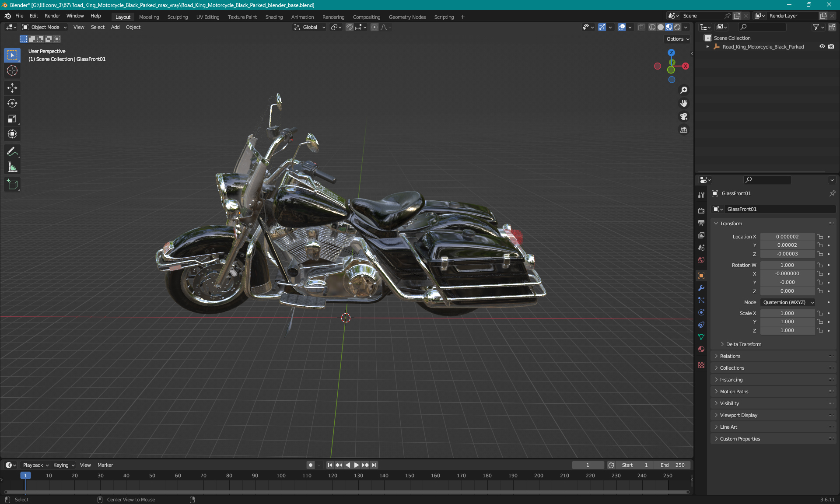
Task: Jump to the timeline start frame button
Action: [x=330, y=465]
